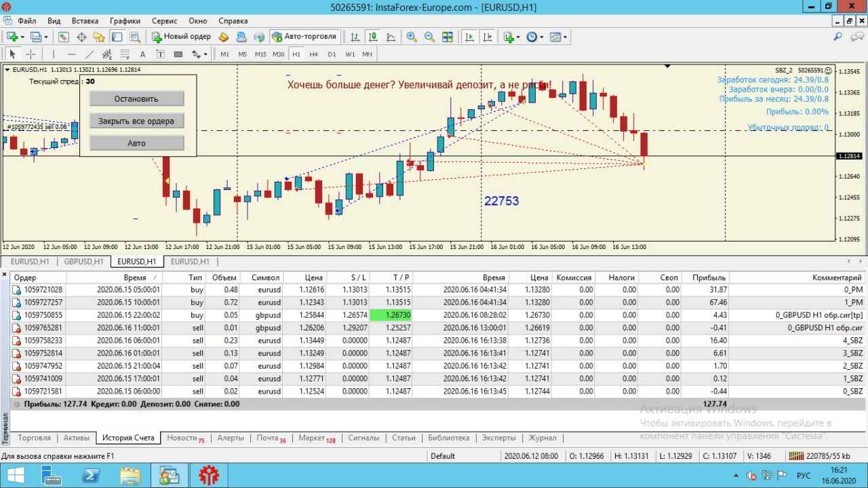The width and height of the screenshot is (868, 488).
Task: Expand the New Chart dropdown arrow
Action: click(x=22, y=37)
